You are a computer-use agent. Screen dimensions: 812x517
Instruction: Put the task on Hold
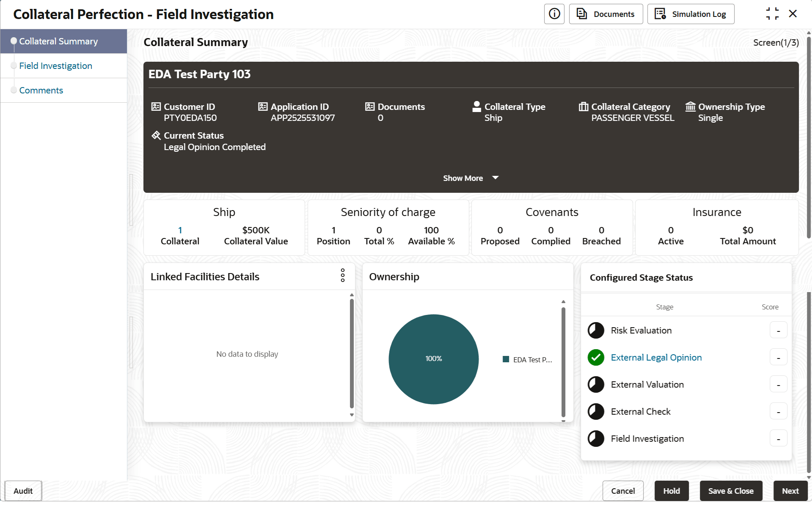pyautogui.click(x=672, y=491)
